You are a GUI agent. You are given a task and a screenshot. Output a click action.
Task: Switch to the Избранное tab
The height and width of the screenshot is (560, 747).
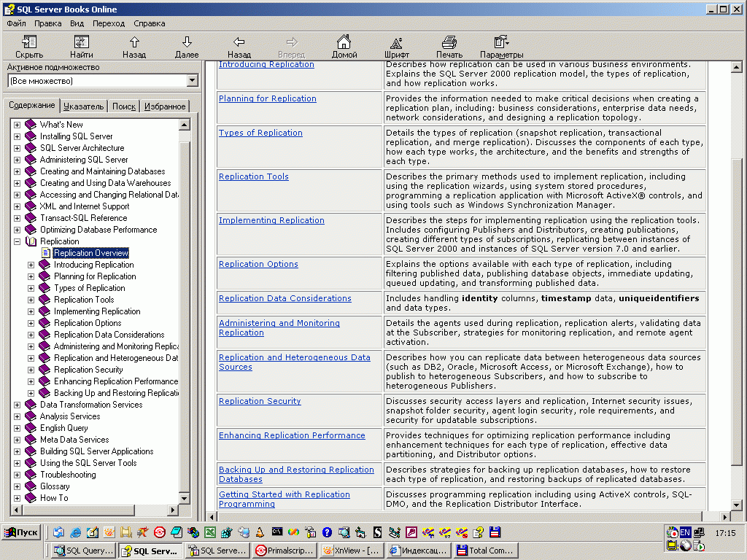(x=165, y=106)
